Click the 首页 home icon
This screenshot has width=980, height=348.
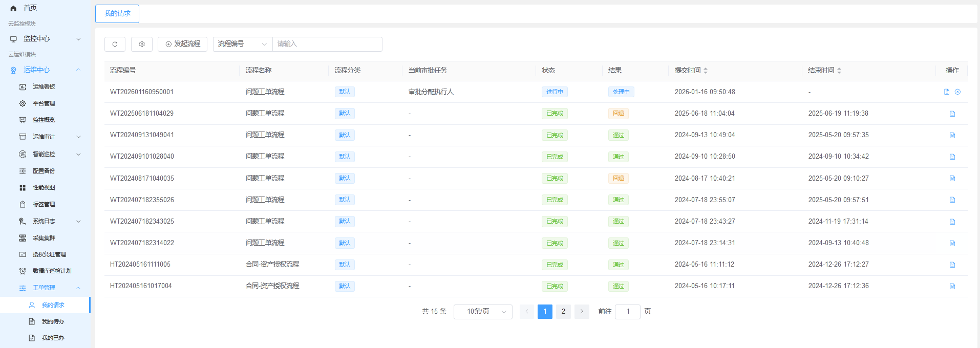[x=13, y=8]
